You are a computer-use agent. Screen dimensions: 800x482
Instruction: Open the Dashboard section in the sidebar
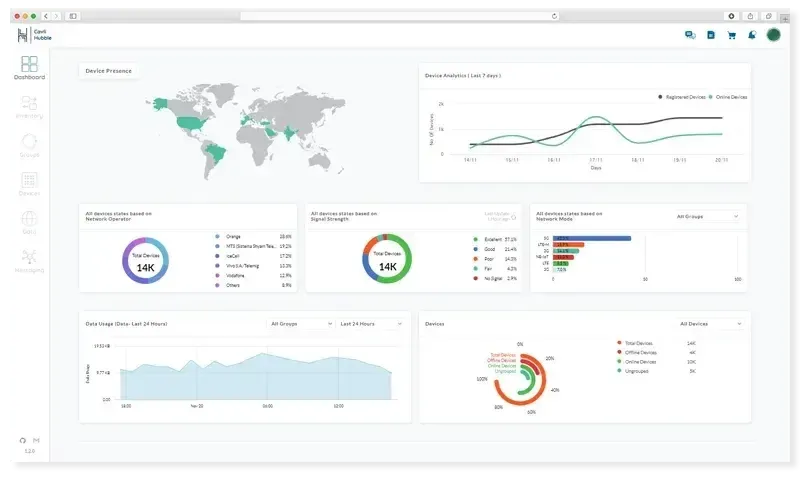(29, 67)
